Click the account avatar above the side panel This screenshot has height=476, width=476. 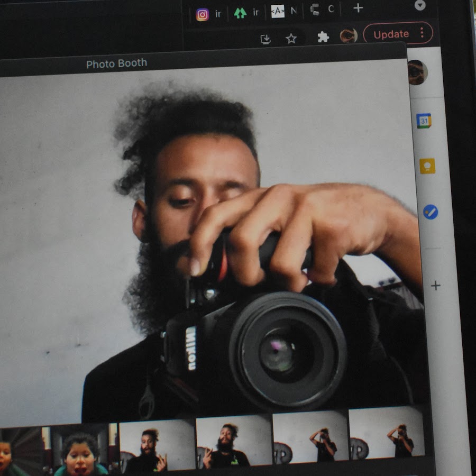(x=417, y=72)
